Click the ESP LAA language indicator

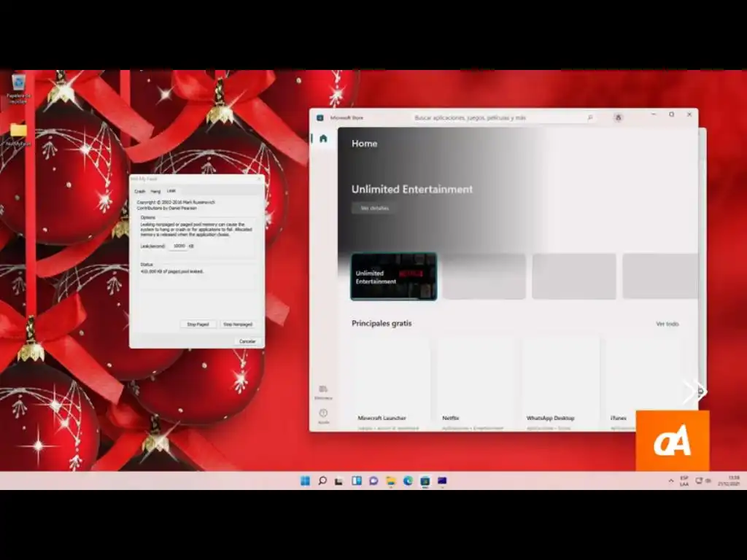[684, 481]
